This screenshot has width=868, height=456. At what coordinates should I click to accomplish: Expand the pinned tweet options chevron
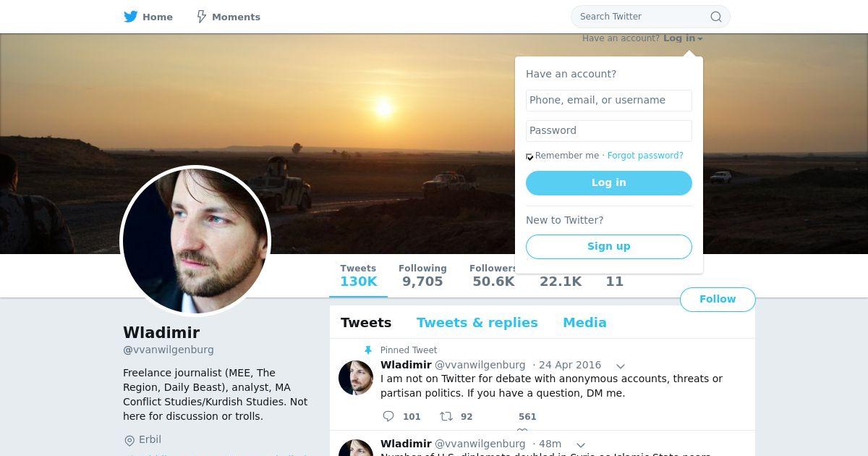pos(620,366)
